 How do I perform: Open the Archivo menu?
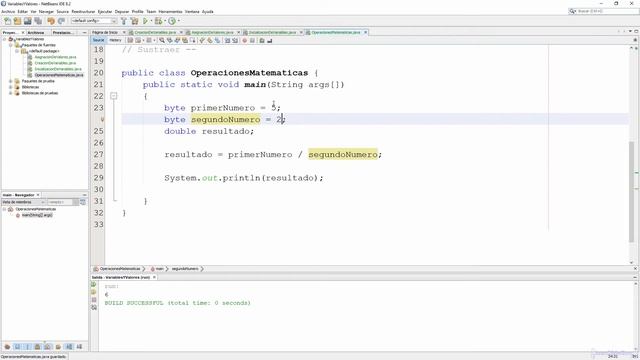[x=8, y=11]
